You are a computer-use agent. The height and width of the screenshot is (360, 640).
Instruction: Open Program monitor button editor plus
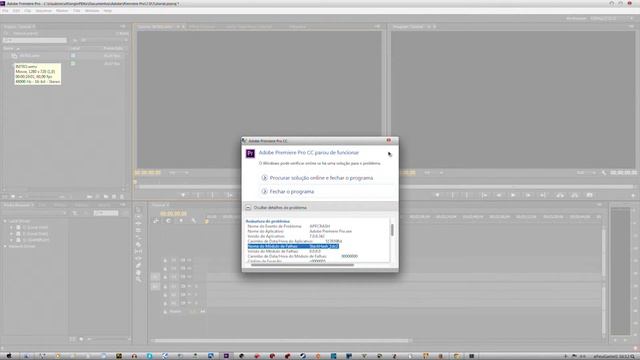coord(633,196)
